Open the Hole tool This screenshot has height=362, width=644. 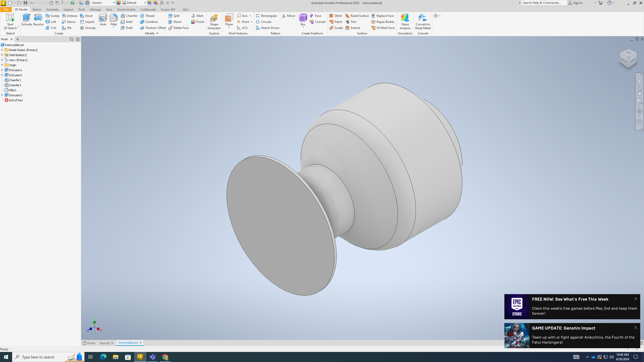[x=103, y=20]
